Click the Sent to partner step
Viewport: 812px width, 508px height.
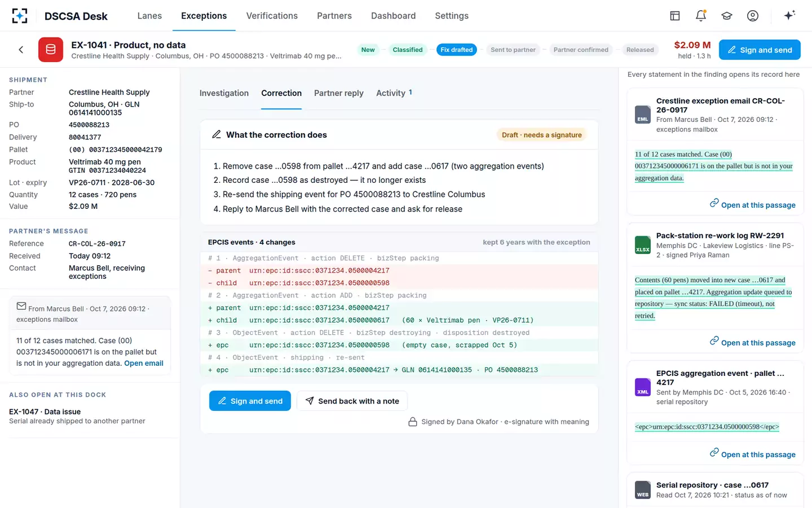click(x=513, y=50)
